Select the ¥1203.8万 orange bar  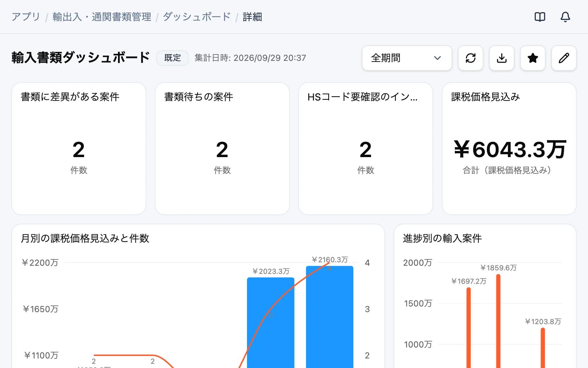[543, 348]
